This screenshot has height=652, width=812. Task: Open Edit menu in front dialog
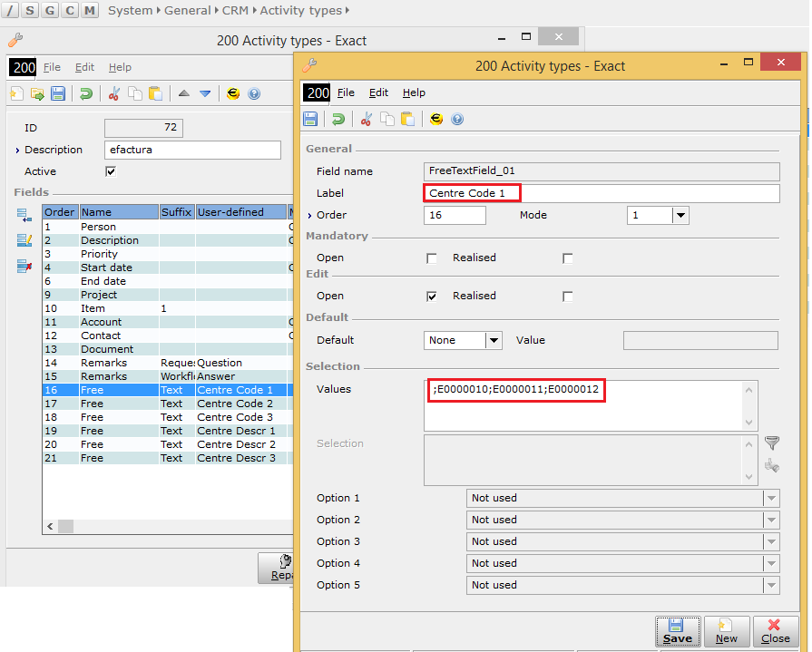[x=378, y=92]
